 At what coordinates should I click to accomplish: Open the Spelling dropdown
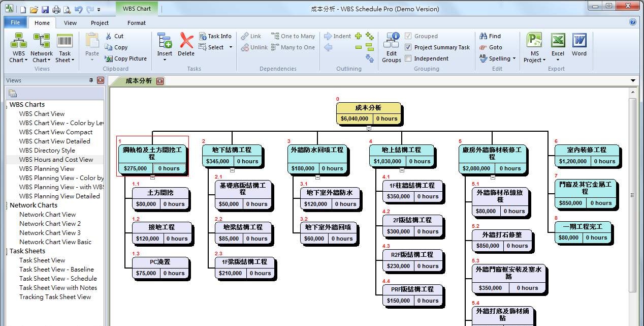[498, 58]
